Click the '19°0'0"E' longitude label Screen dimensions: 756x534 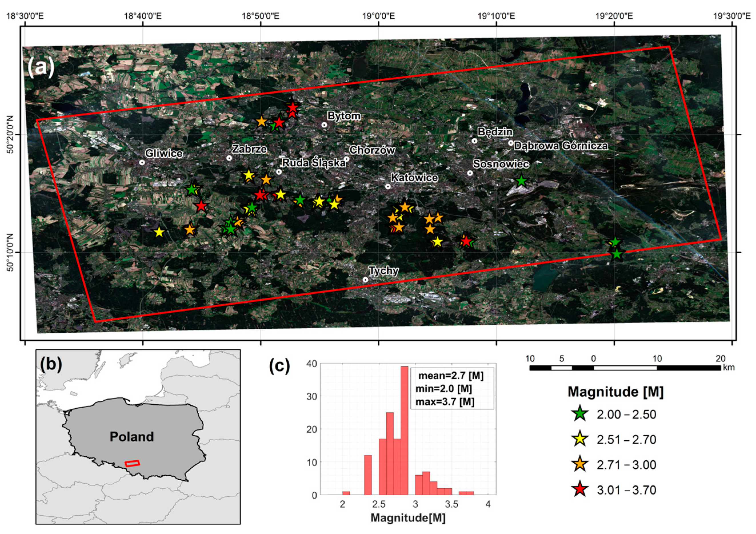379,16
